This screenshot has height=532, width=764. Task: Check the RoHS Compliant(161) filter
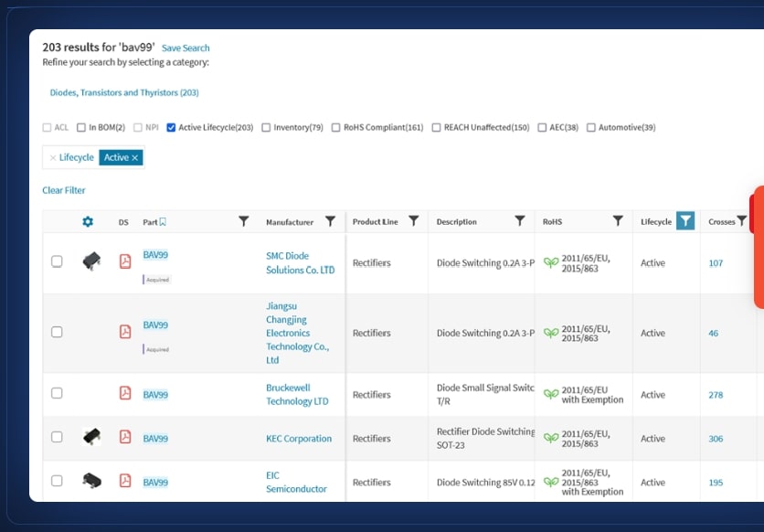[x=336, y=128]
